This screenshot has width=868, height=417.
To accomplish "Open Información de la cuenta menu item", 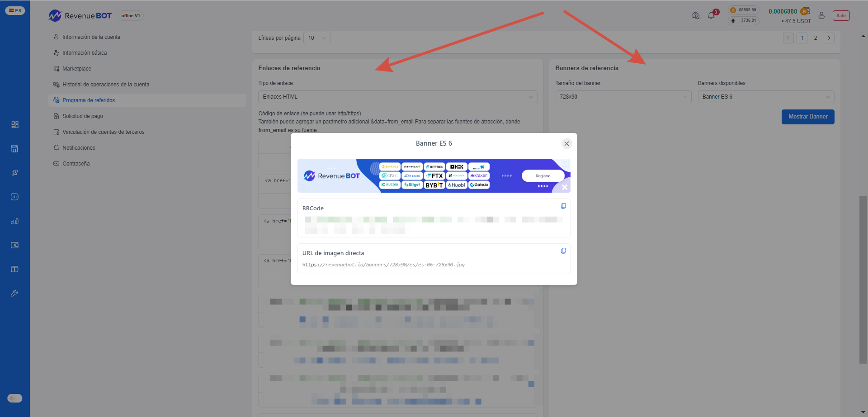I will tap(147, 37).
